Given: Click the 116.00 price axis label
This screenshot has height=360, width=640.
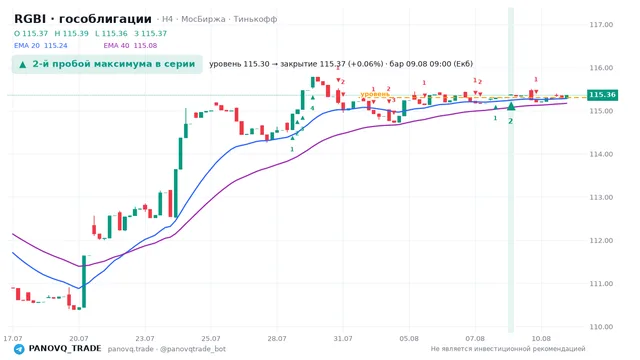Looking at the screenshot, I should tap(601, 68).
